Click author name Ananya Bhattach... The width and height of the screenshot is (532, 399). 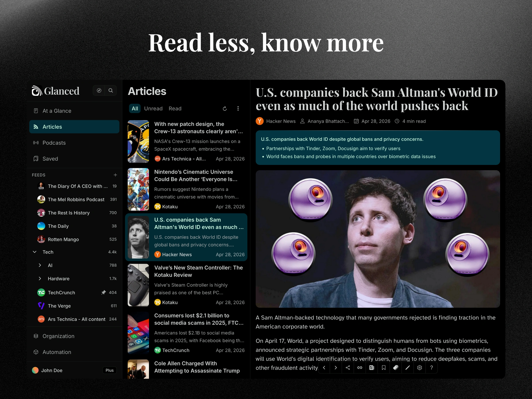328,121
